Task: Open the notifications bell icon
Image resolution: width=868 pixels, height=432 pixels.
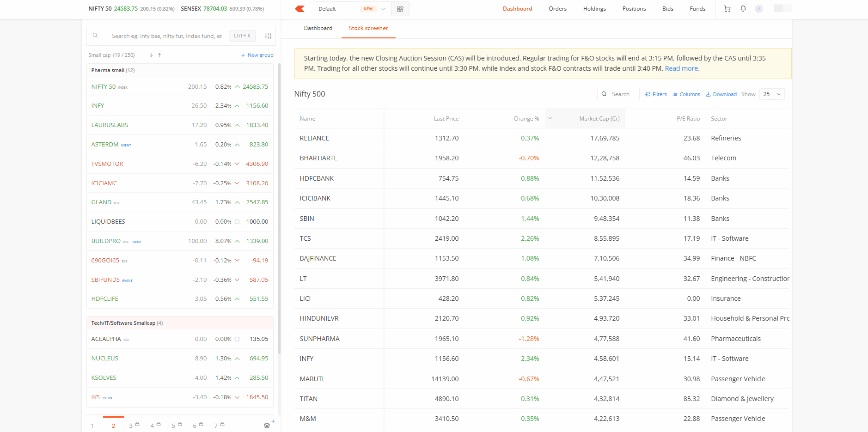Action: click(743, 9)
